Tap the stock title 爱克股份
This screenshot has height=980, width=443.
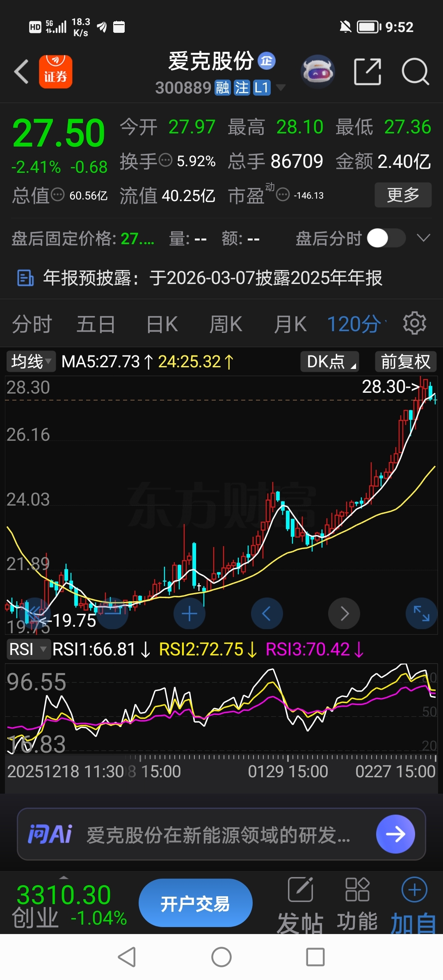pyautogui.click(x=211, y=61)
